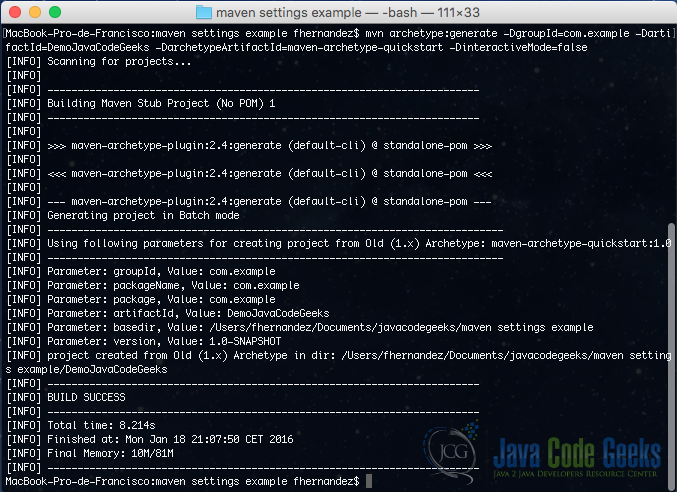Click the '-DinteractiveMode=false' argument
The width and height of the screenshot is (677, 492).
pyautogui.click(x=519, y=47)
